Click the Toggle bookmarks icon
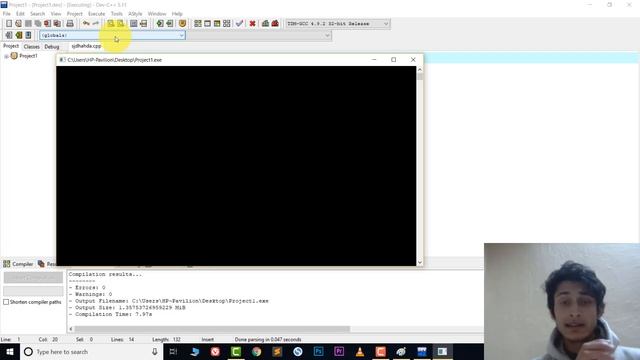The image size is (640, 360). point(18,35)
